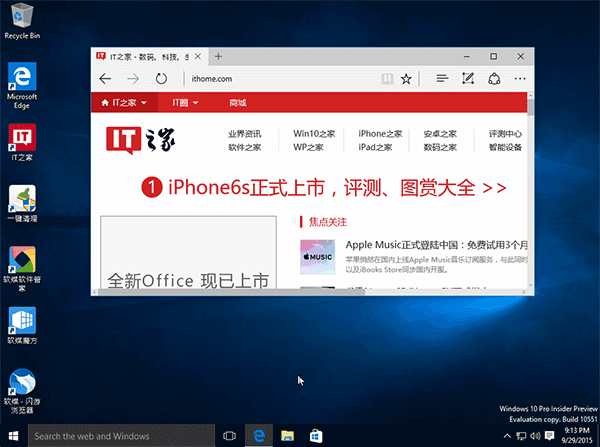Open the 安卓之家 link

pyautogui.click(x=440, y=134)
